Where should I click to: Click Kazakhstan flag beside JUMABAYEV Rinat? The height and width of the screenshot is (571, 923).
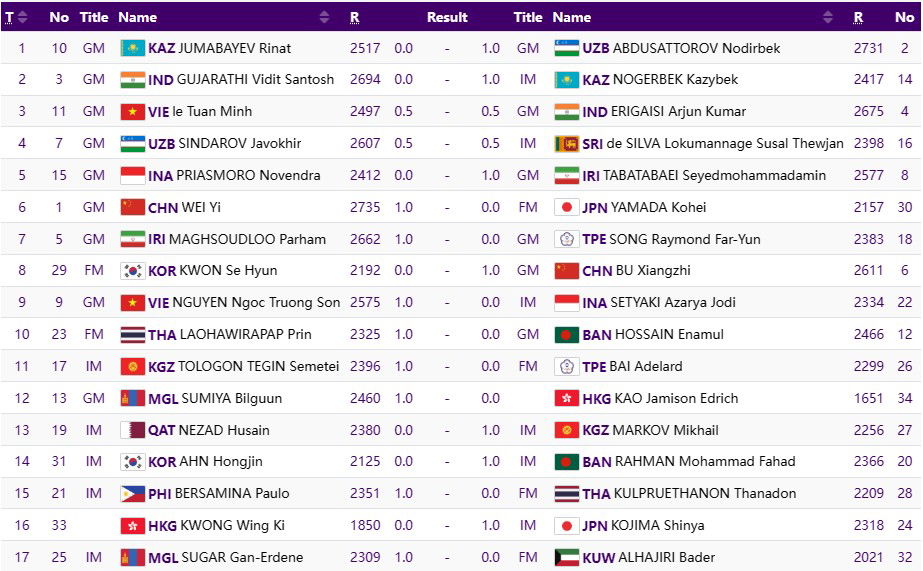pyautogui.click(x=132, y=48)
